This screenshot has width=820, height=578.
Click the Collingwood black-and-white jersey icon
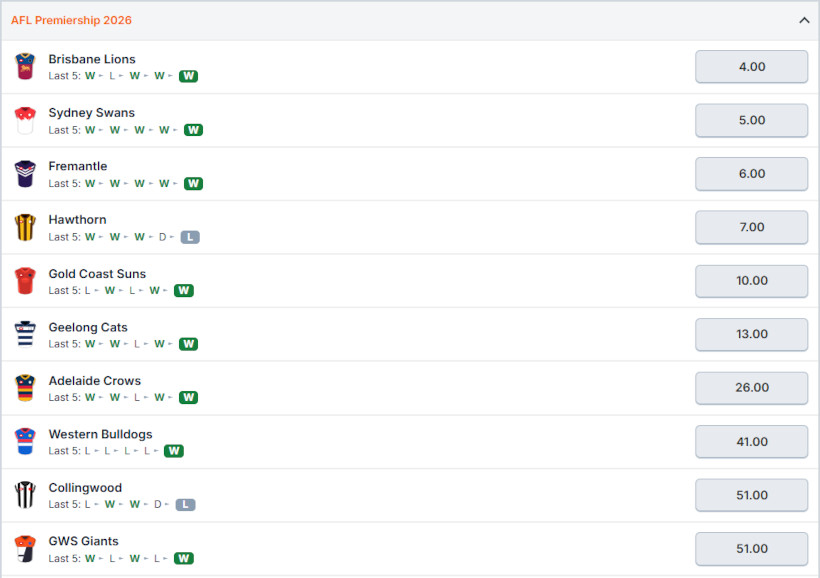(x=25, y=495)
